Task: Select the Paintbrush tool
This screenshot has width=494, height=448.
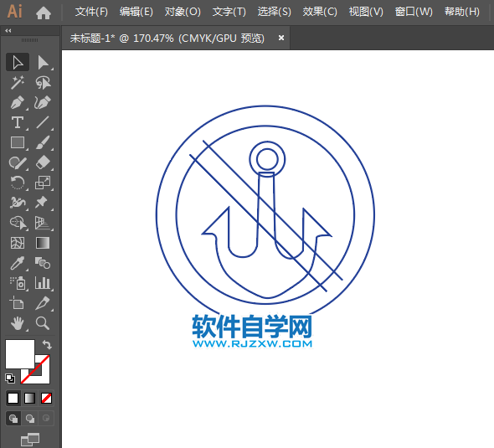Action: [43, 142]
